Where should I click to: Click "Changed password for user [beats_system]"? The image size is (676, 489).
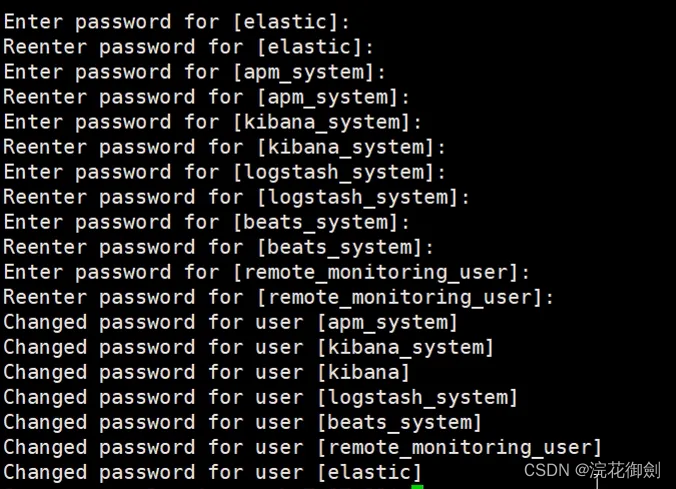pos(242,423)
